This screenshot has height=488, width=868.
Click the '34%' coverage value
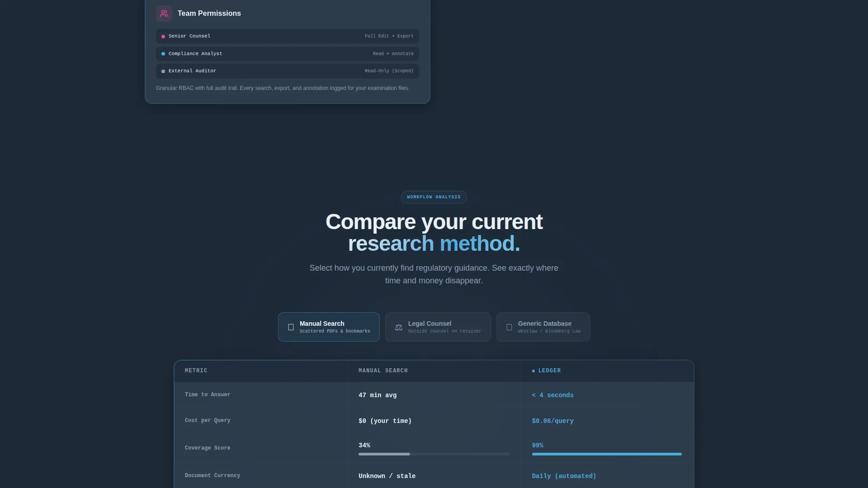coord(364,446)
